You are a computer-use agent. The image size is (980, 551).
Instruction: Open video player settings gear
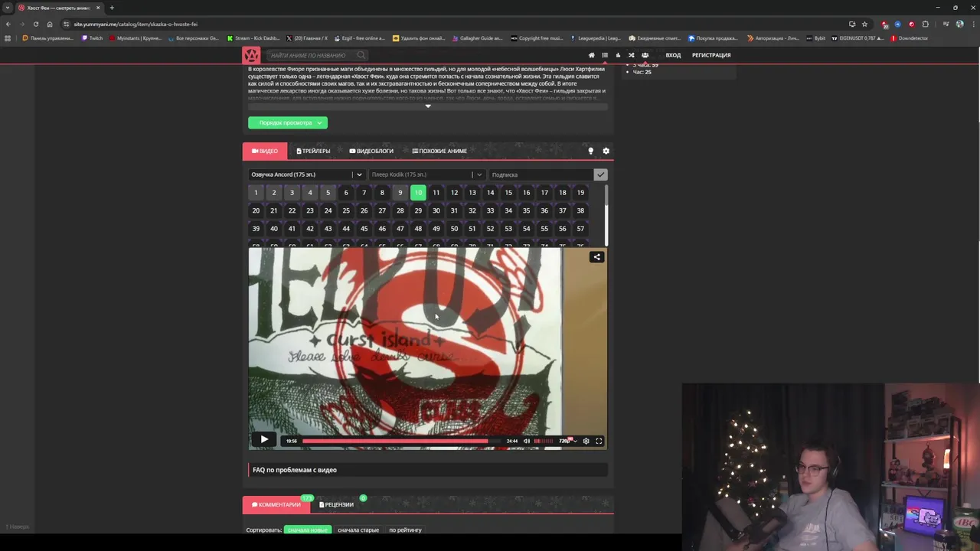coord(586,441)
